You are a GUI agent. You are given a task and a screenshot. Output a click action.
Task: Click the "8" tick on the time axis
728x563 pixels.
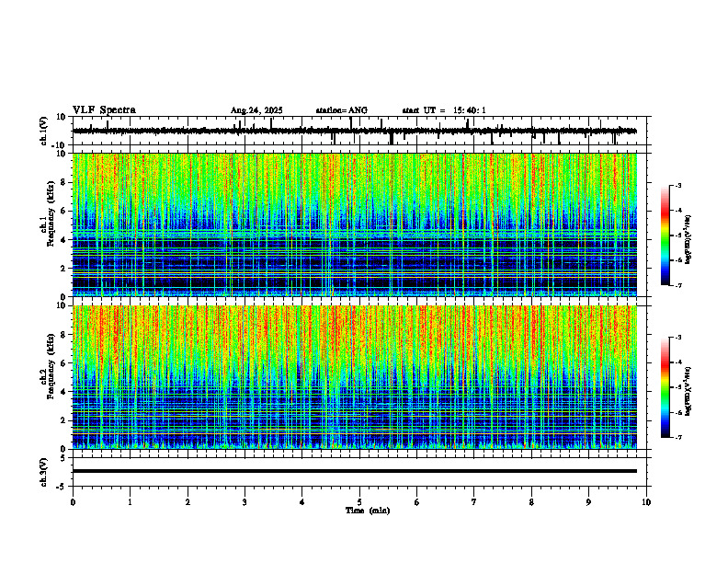coord(531,502)
